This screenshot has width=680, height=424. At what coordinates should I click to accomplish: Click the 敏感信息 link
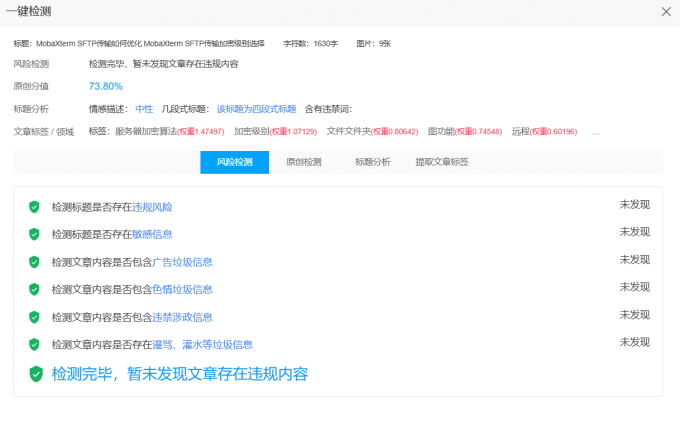pyautogui.click(x=152, y=235)
